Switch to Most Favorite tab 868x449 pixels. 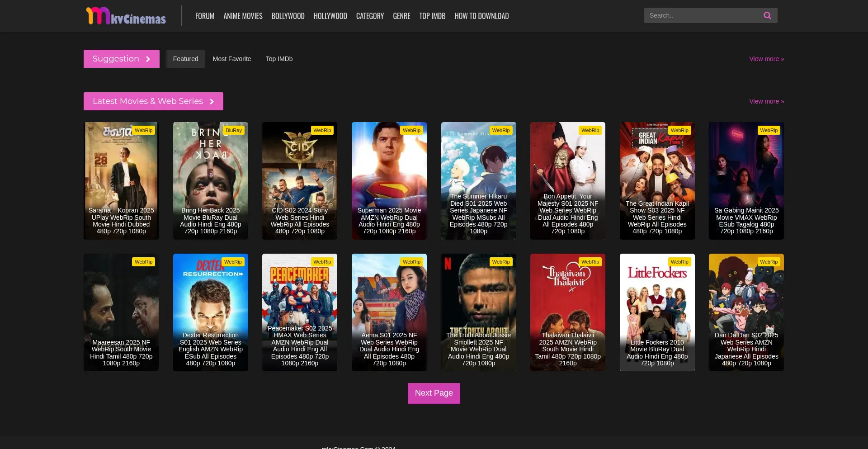click(232, 59)
